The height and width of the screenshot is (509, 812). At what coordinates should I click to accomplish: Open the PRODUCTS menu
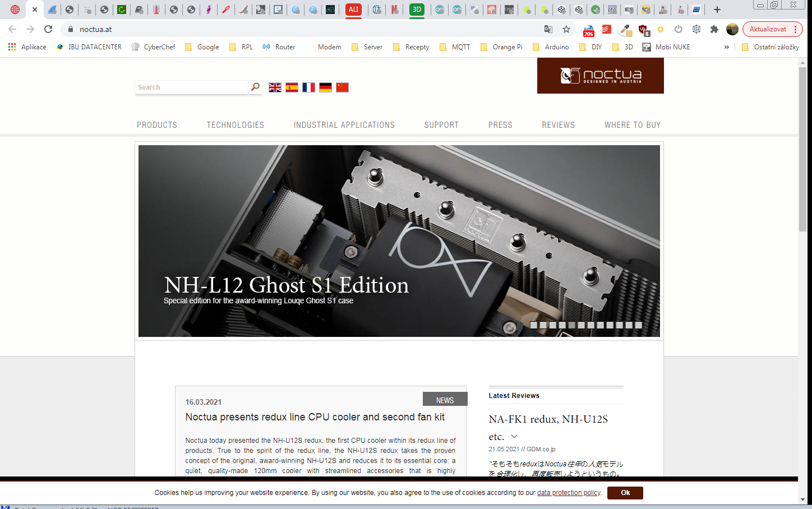(157, 125)
